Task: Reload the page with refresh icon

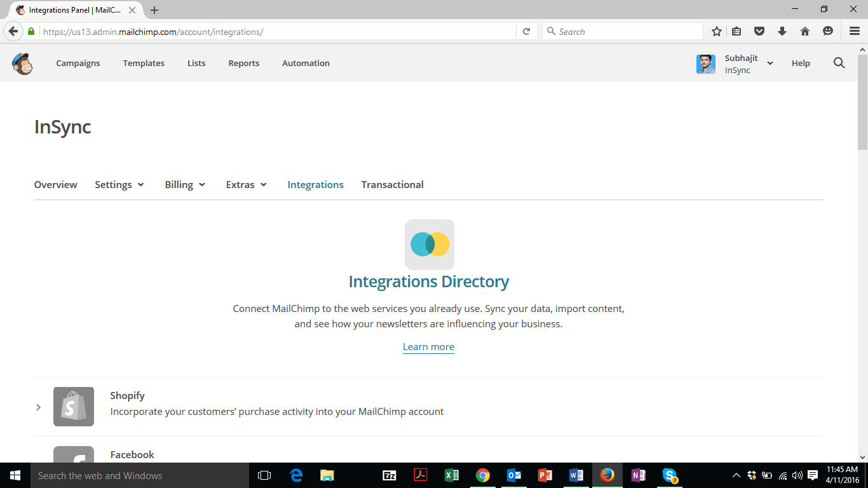Action: [x=526, y=31]
